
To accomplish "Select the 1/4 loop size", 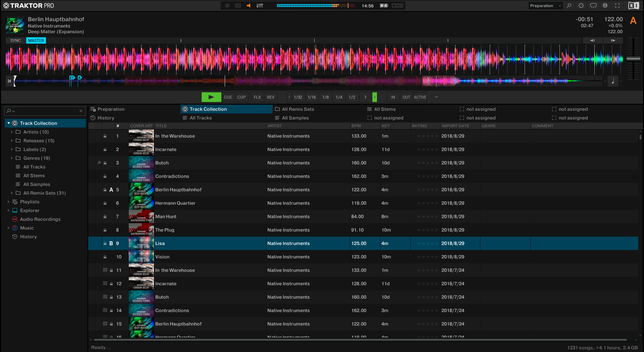I will (x=339, y=97).
